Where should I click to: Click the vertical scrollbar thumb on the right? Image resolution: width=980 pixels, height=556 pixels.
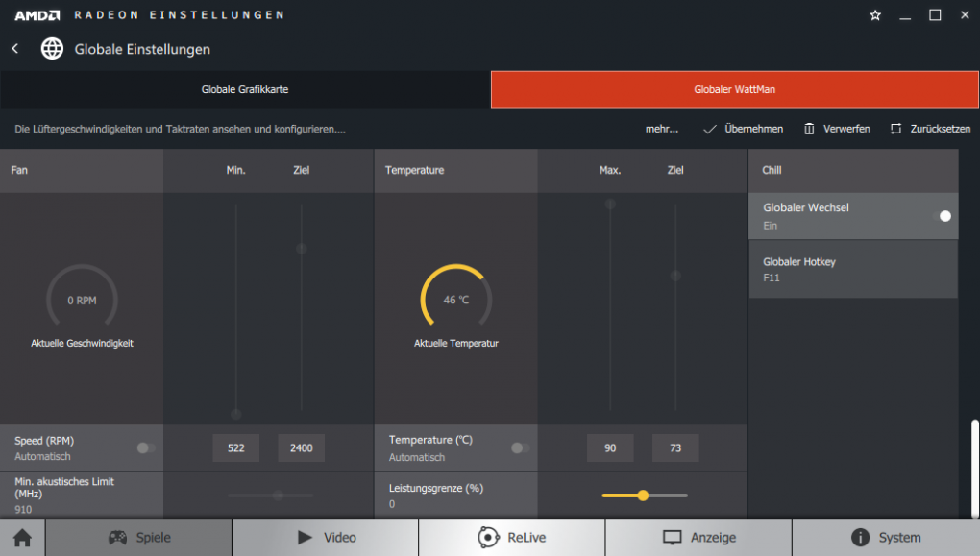pyautogui.click(x=975, y=469)
